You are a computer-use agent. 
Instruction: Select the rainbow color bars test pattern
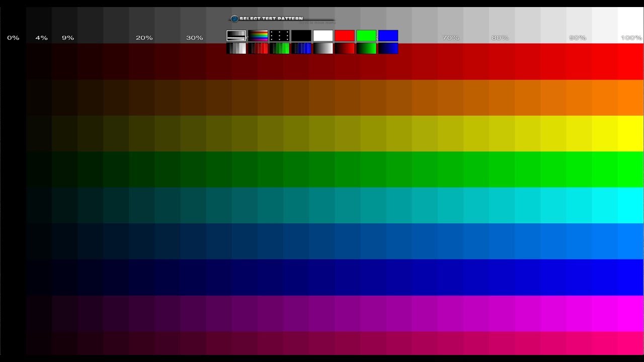[x=258, y=36]
